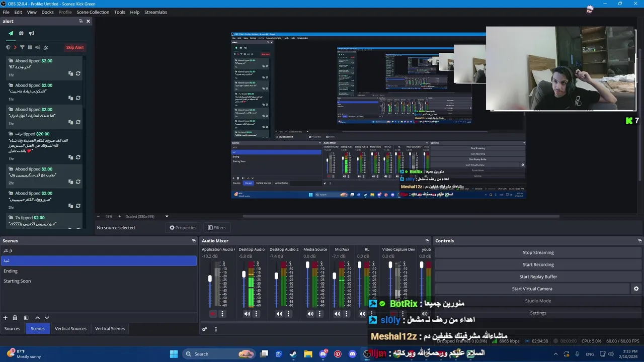
Task: Mute the Mic/Aux channel
Action: coord(337,314)
